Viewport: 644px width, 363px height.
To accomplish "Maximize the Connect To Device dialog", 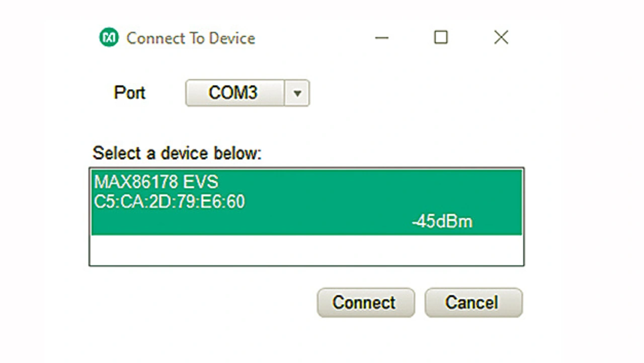I will (441, 37).
